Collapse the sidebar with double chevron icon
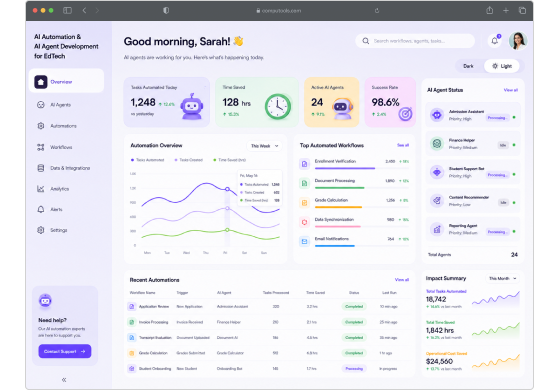This screenshot has height=390, width=560. (x=64, y=380)
